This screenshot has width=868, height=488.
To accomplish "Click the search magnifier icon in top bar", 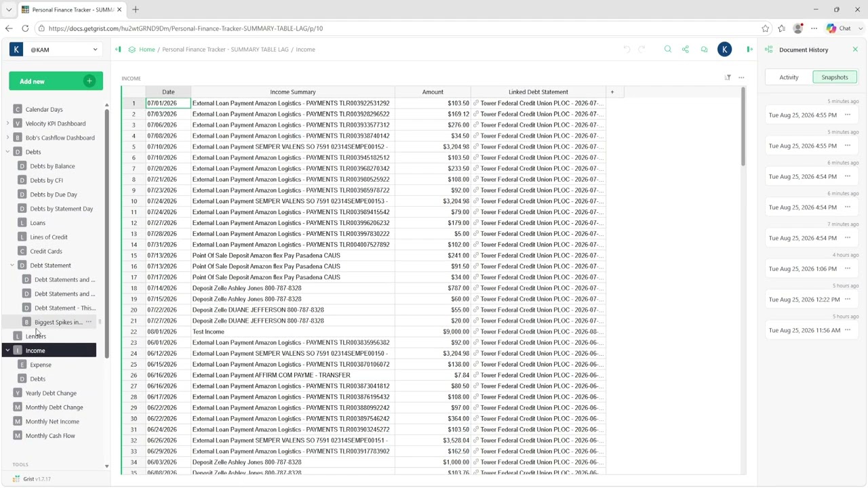I will click(668, 49).
